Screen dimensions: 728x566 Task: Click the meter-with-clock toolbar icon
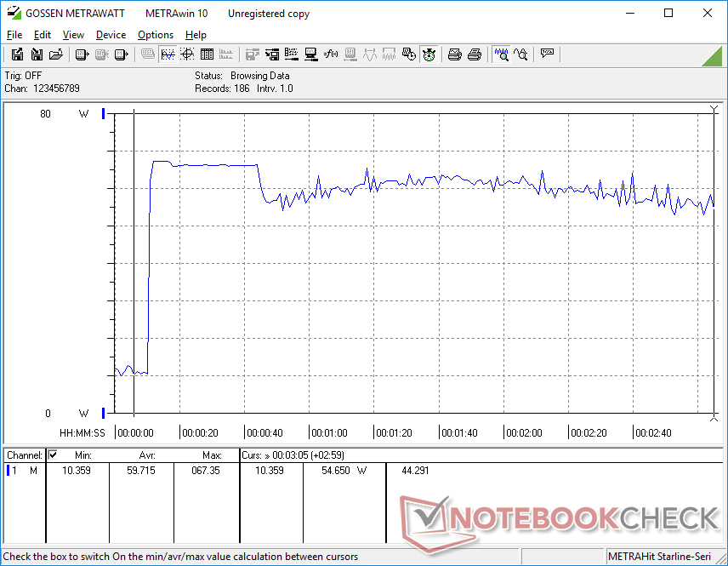coord(408,54)
